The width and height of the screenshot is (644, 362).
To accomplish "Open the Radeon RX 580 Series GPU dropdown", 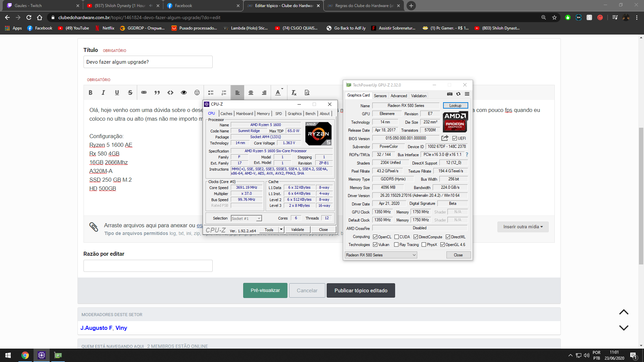I will [x=381, y=255].
